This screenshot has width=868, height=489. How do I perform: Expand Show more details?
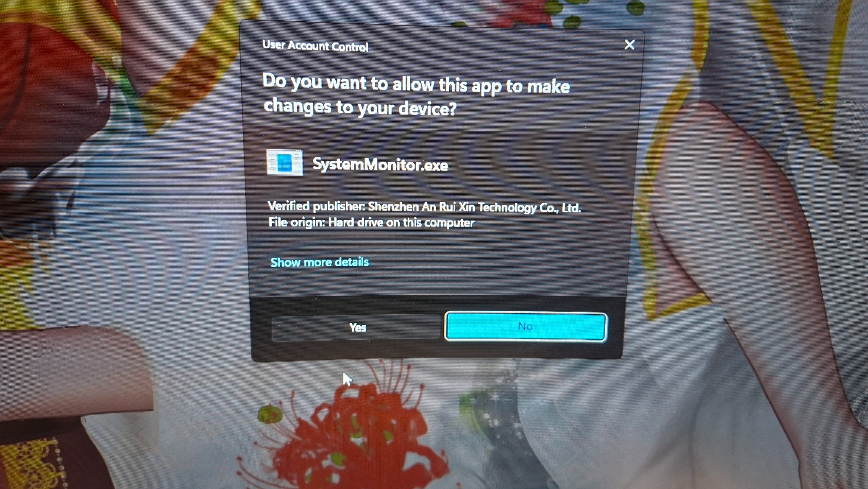click(x=320, y=262)
